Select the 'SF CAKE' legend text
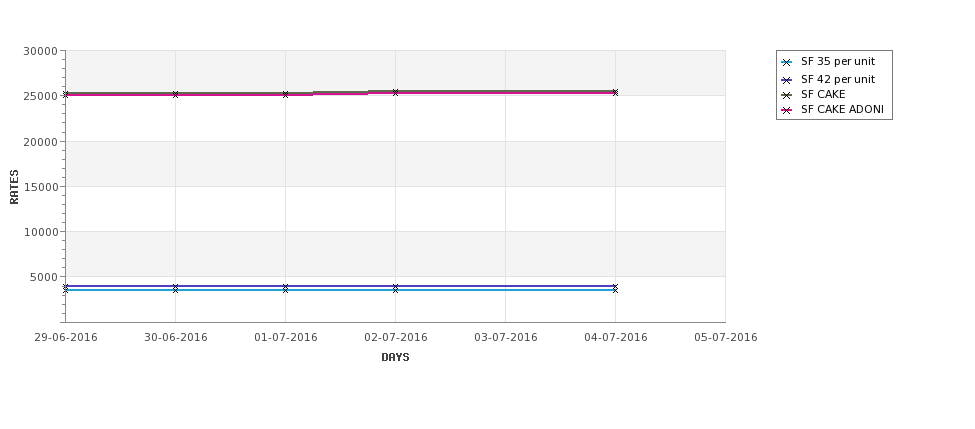Image resolution: width=975 pixels, height=429 pixels. tap(823, 95)
